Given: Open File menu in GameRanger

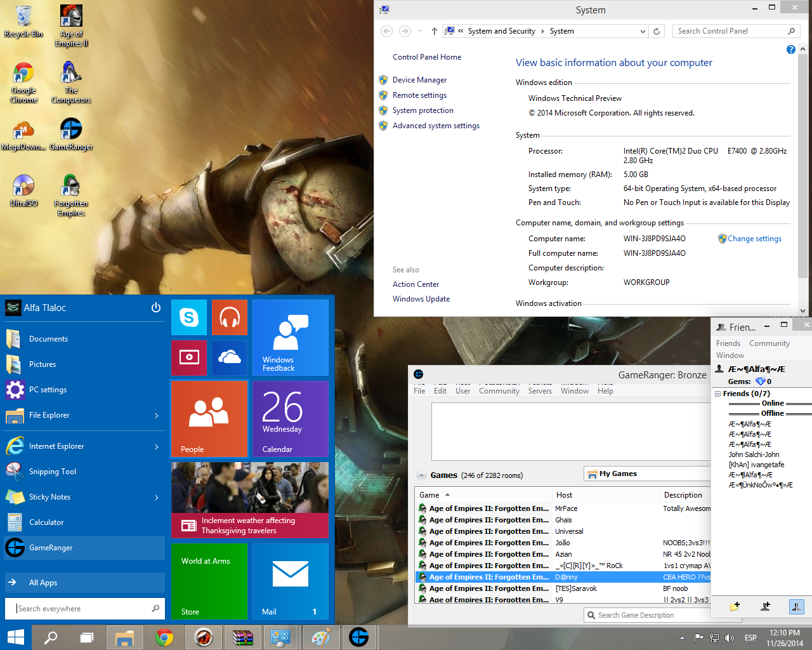Looking at the screenshot, I should tap(419, 391).
